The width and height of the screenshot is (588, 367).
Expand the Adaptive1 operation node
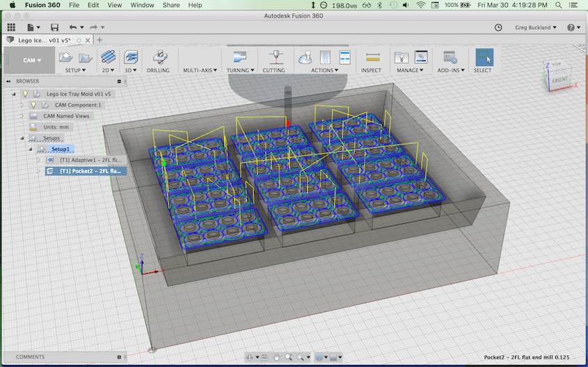coord(38,160)
